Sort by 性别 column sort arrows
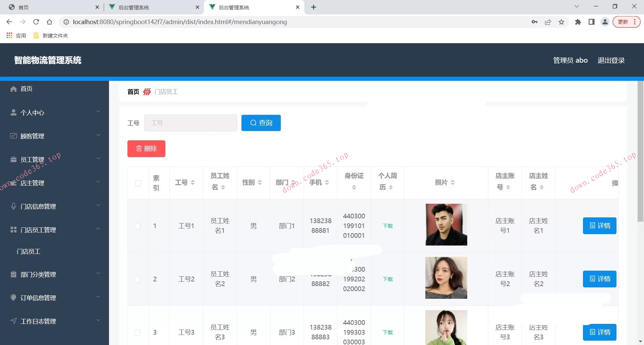Screen dimensions: 644x345 pos(260,183)
